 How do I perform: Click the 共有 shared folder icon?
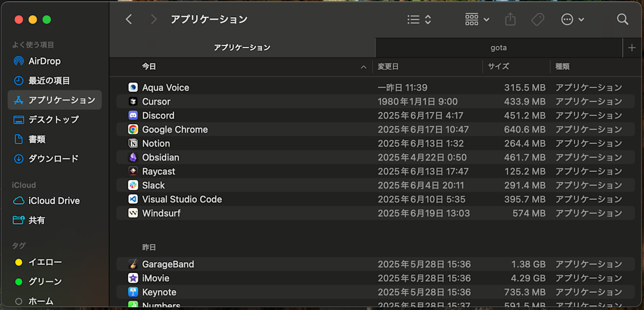[19, 220]
